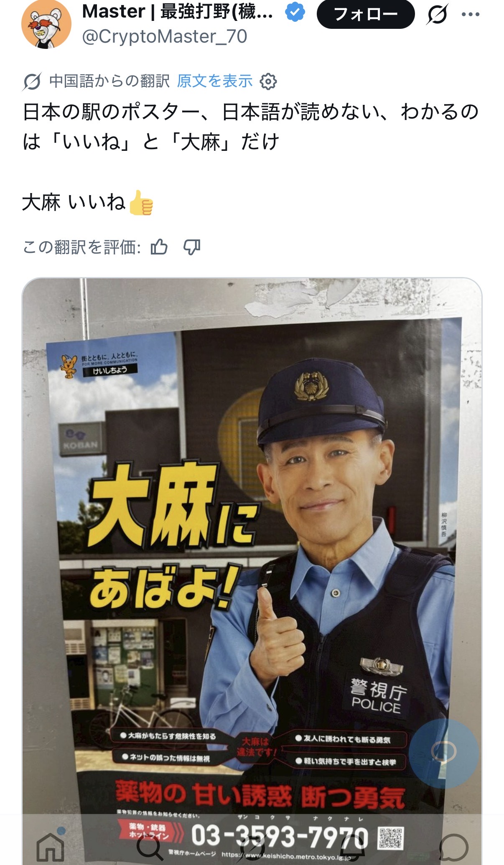Viewport: 504px width, 865px height.
Task: Show original text via 原文を表示
Action: click(215, 81)
